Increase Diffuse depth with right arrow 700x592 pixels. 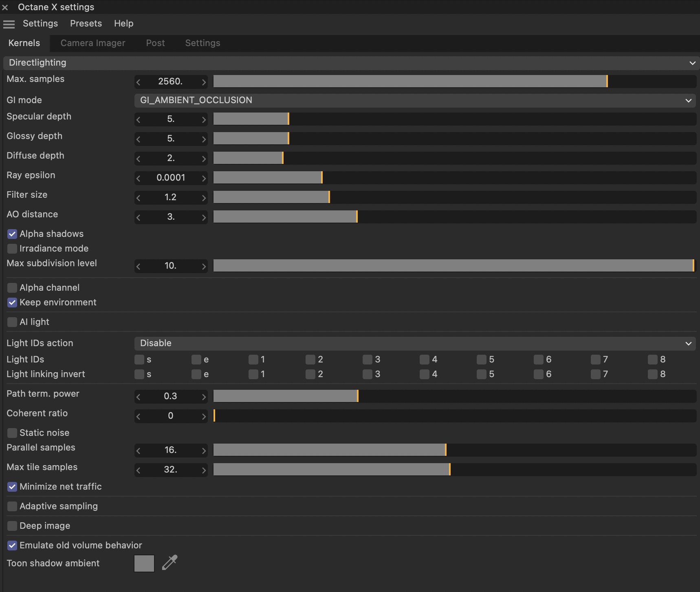pyautogui.click(x=204, y=159)
